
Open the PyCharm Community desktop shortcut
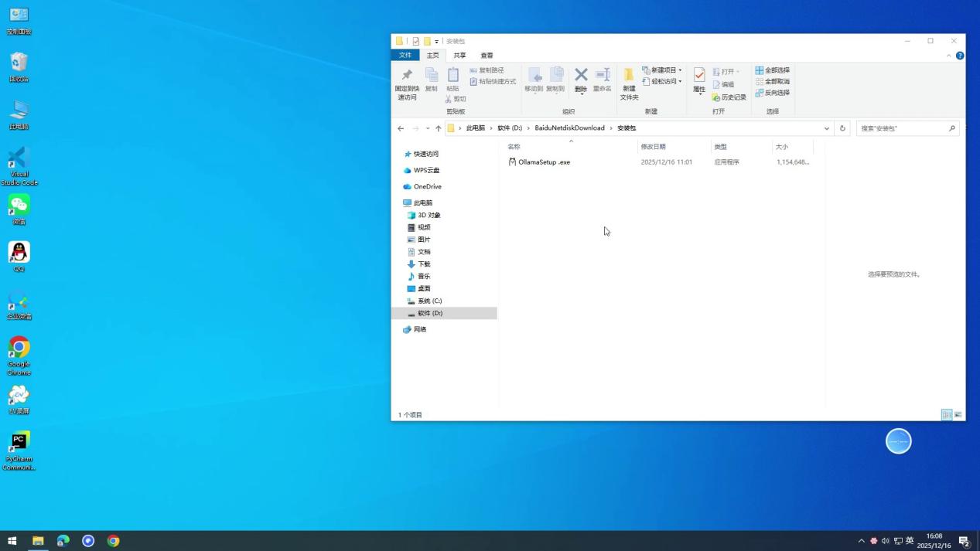(19, 442)
